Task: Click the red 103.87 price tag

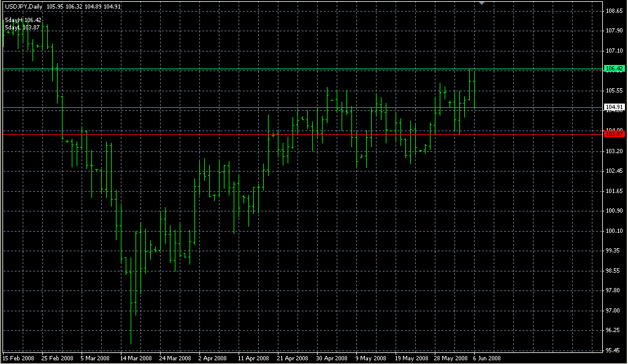Action: click(614, 133)
